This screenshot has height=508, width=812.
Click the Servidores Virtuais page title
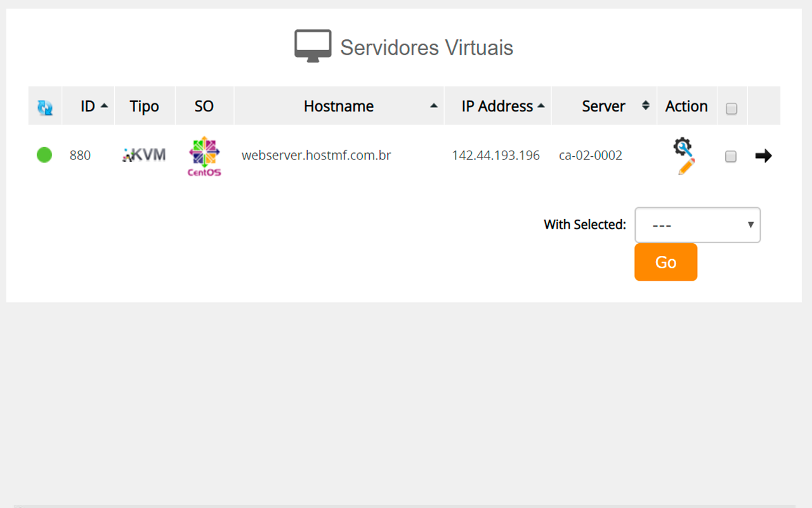[426, 48]
